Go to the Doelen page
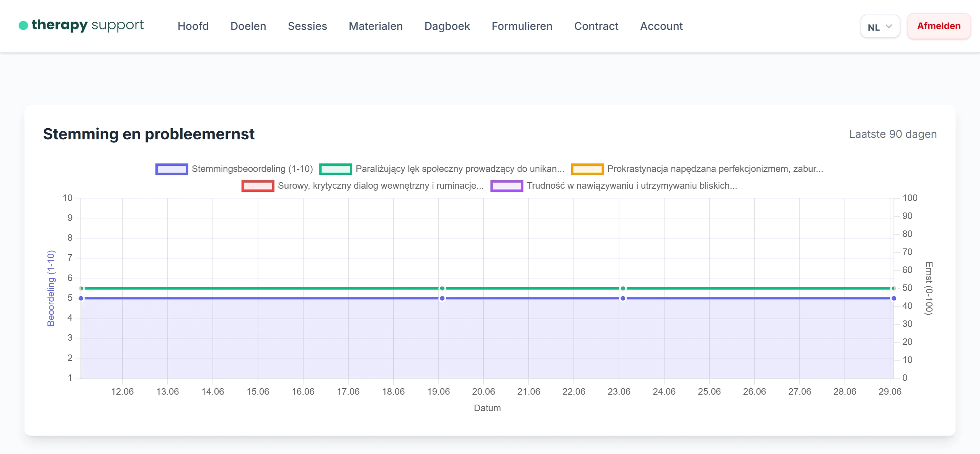 point(248,26)
